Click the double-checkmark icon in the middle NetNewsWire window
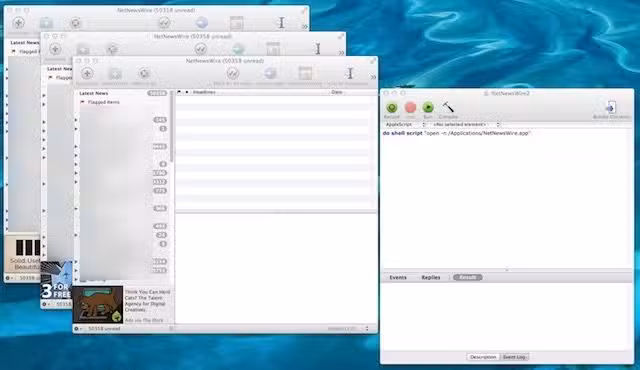Viewport: 640px width, 370px height. 201,49
